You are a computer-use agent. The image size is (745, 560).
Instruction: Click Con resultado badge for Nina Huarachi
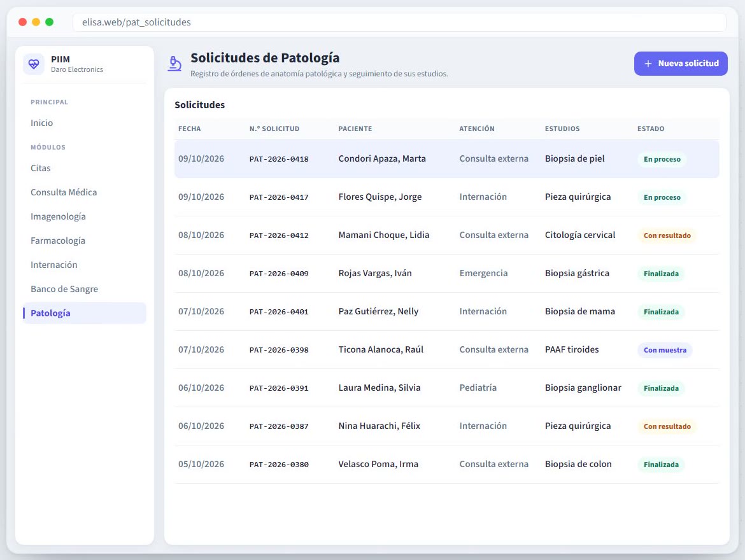click(667, 426)
